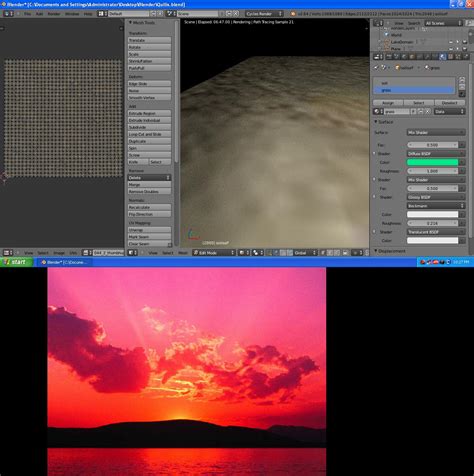Open the Glossy BSDF shader dropdown
The height and width of the screenshot is (476, 474).
click(x=436, y=197)
